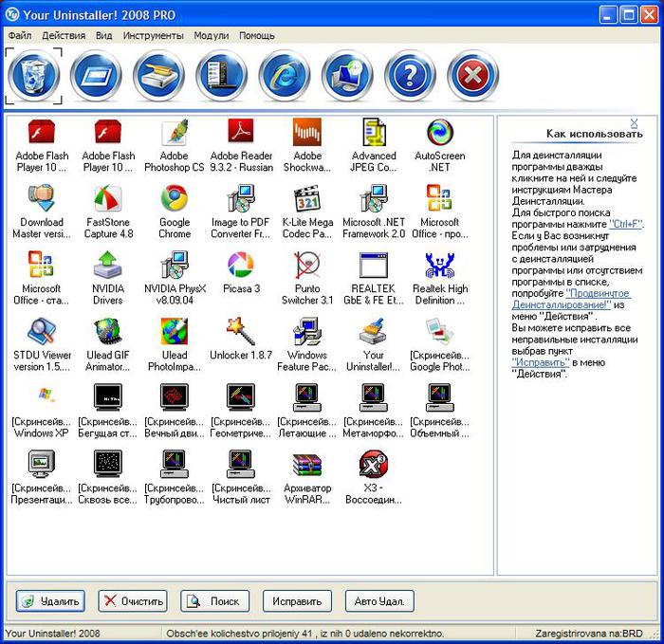This screenshot has width=664, height=644.
Task: Click the Очистить button
Action: coord(133,601)
